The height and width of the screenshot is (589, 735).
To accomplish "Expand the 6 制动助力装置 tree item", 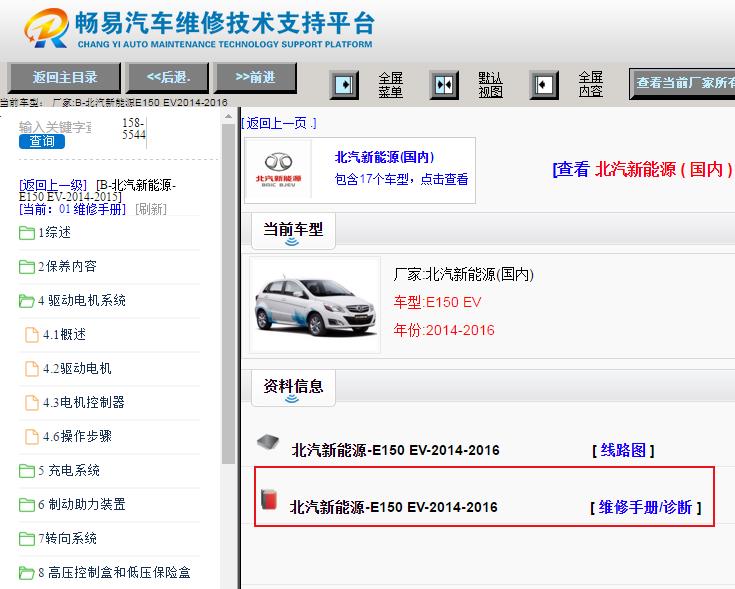I will [x=82, y=505].
